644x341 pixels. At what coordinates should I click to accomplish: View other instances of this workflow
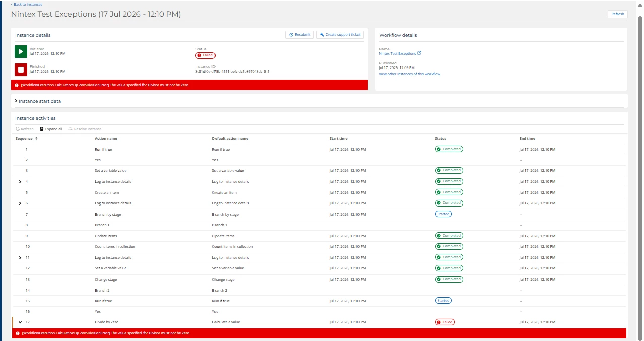click(409, 74)
